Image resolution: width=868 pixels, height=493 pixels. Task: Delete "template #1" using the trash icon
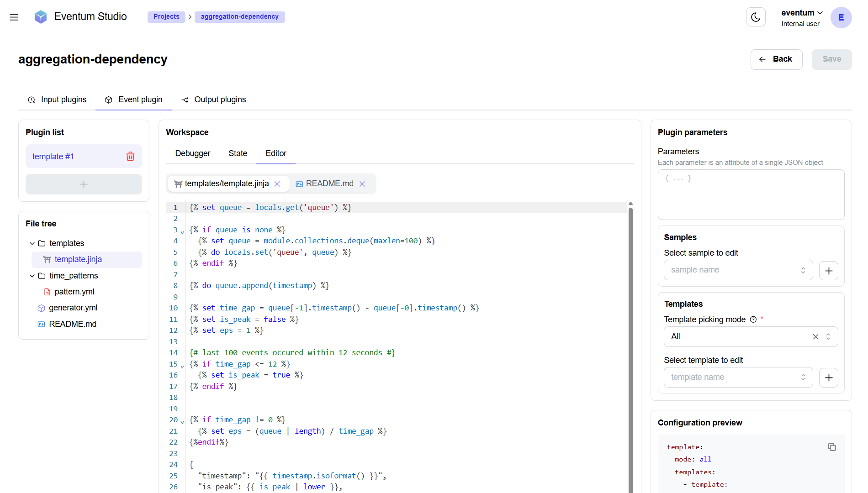tap(130, 156)
